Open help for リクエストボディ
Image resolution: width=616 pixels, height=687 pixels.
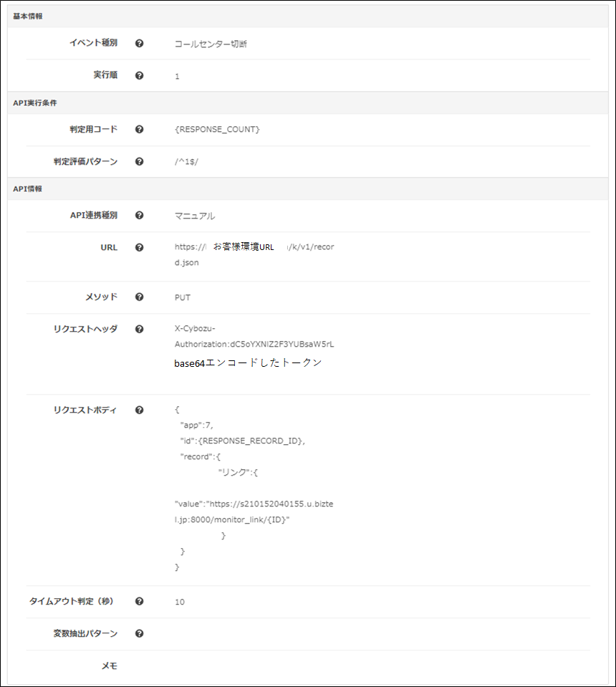140,410
